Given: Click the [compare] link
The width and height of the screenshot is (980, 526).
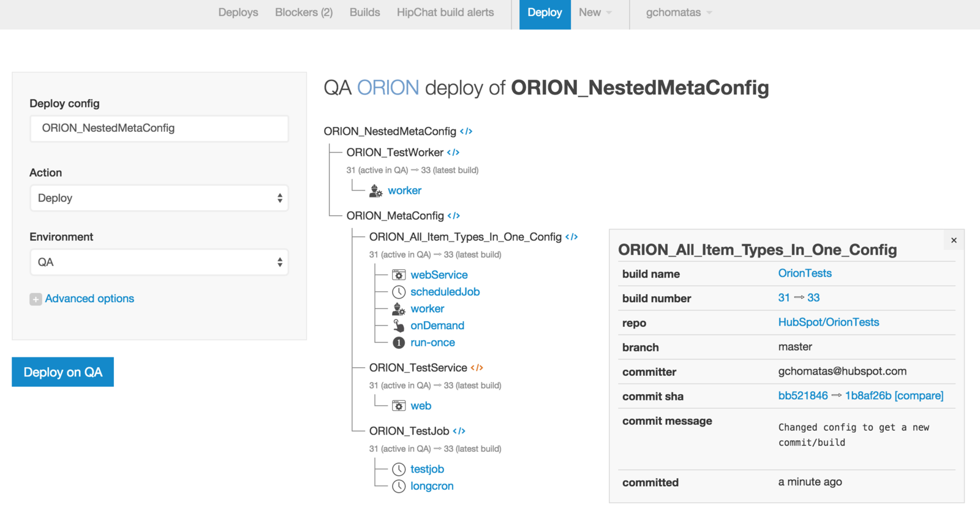Looking at the screenshot, I should coord(919,396).
